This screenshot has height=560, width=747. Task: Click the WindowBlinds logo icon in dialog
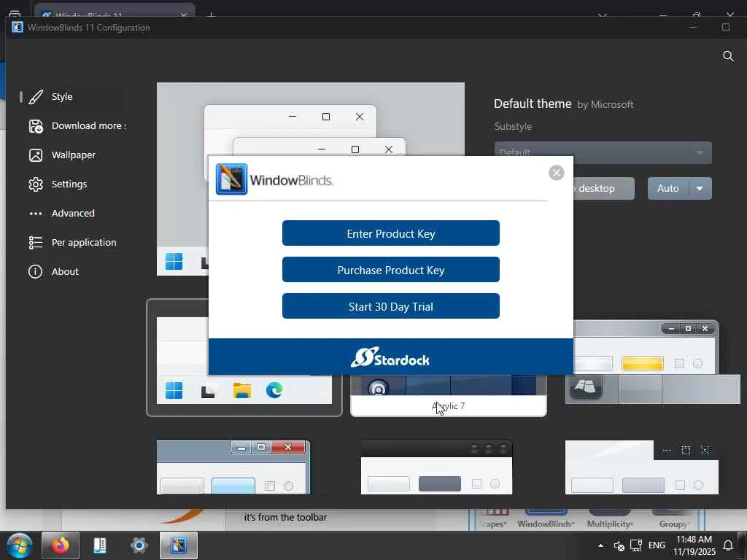click(x=231, y=179)
